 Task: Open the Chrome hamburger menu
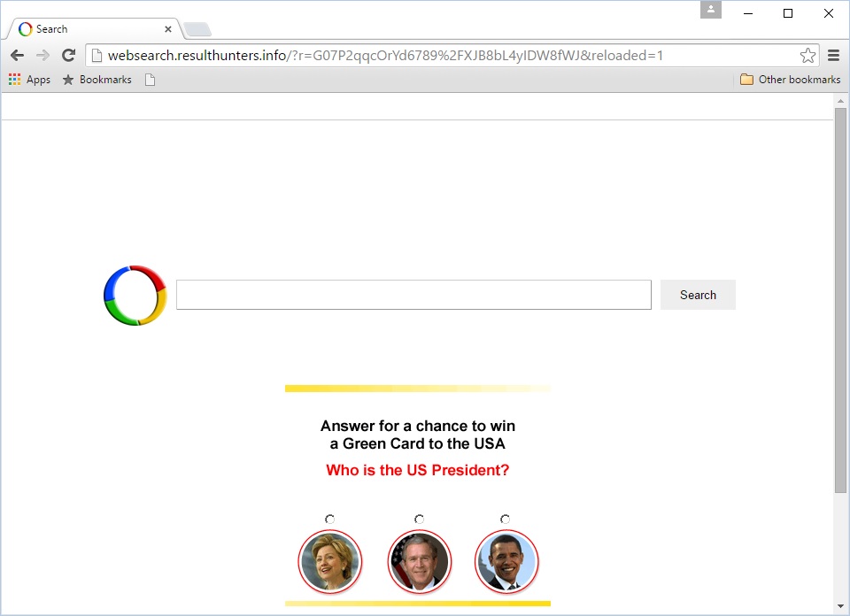[834, 55]
